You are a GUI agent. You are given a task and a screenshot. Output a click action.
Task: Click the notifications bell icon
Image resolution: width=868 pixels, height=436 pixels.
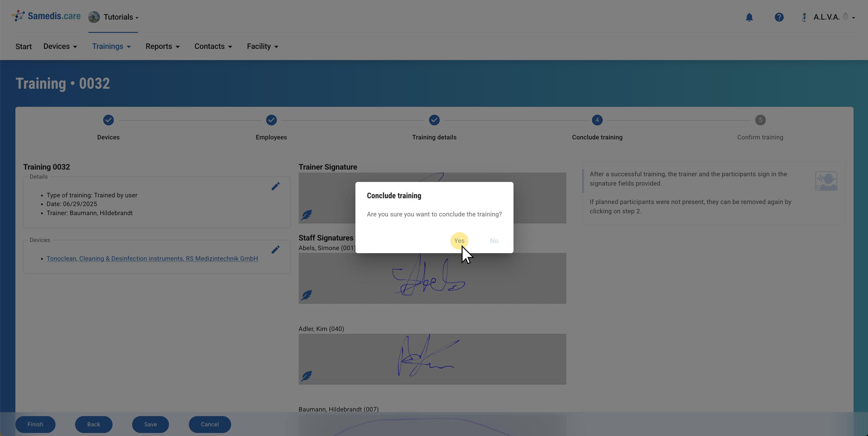[749, 17]
